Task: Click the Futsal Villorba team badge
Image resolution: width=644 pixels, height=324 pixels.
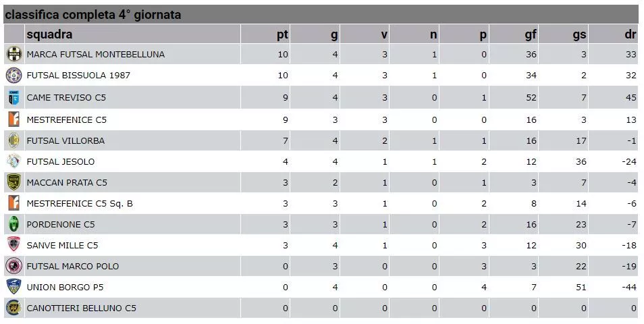Action: tap(14, 140)
